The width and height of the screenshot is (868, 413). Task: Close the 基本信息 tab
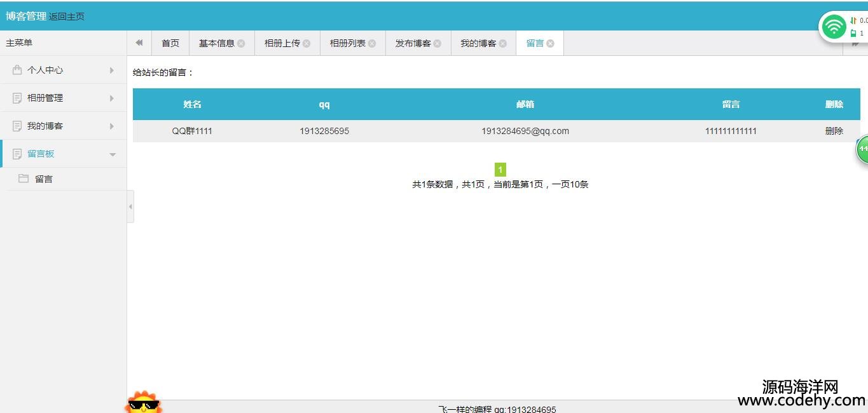click(241, 44)
